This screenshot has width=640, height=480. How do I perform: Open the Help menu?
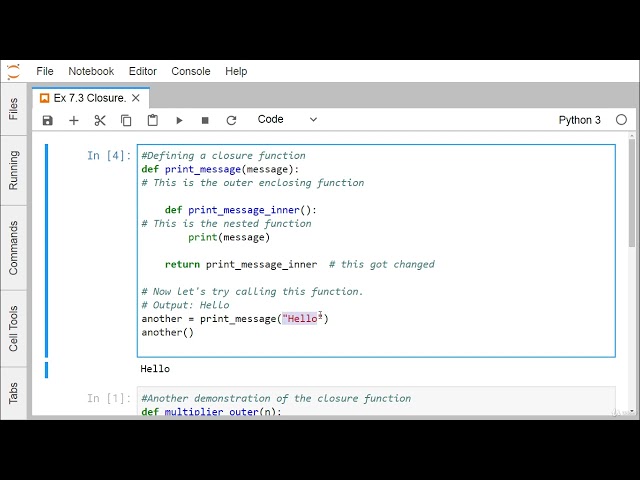pyautogui.click(x=236, y=71)
